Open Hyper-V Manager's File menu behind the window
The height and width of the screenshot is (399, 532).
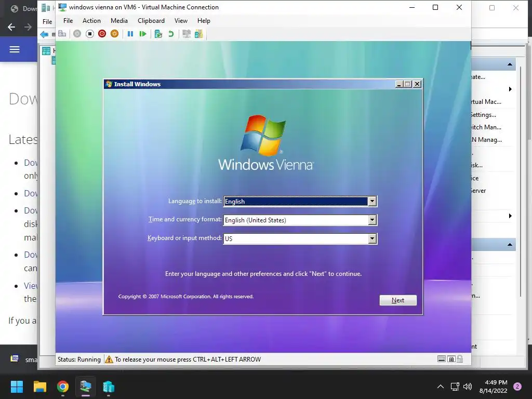[x=47, y=22]
